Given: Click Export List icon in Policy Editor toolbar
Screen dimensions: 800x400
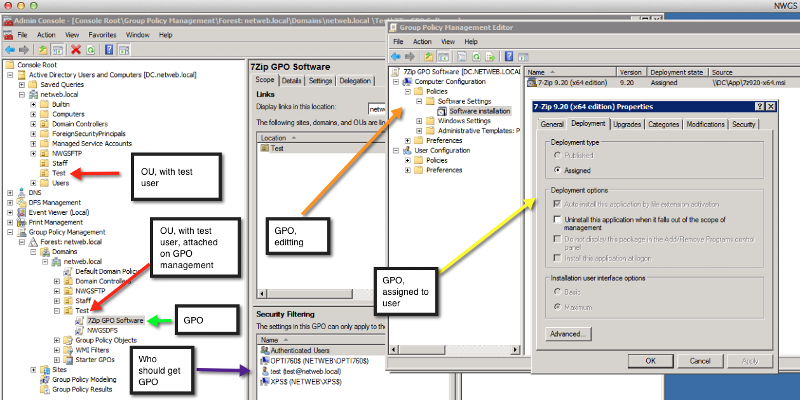Looking at the screenshot, I should 490,56.
